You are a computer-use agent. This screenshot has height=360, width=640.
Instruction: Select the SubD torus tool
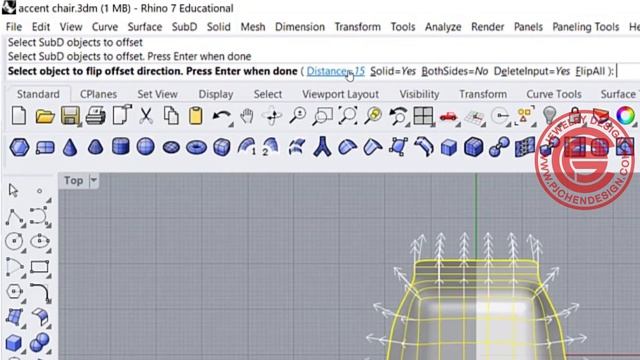click(x=196, y=147)
